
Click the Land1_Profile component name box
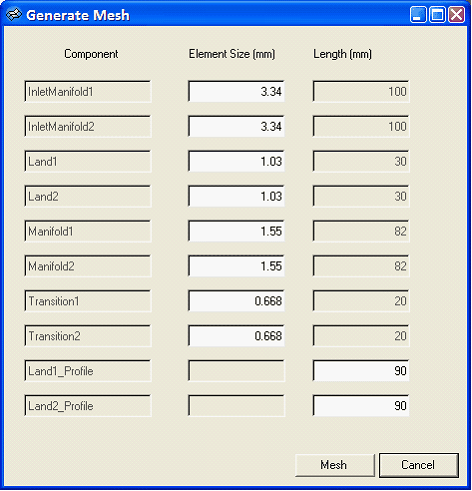click(88, 371)
